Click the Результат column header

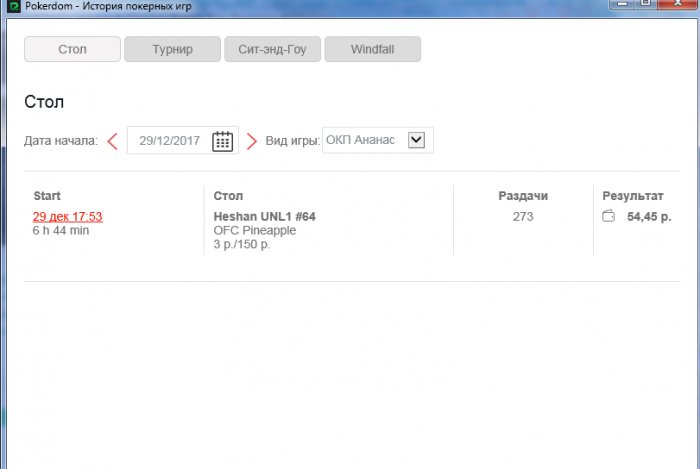pyautogui.click(x=633, y=196)
